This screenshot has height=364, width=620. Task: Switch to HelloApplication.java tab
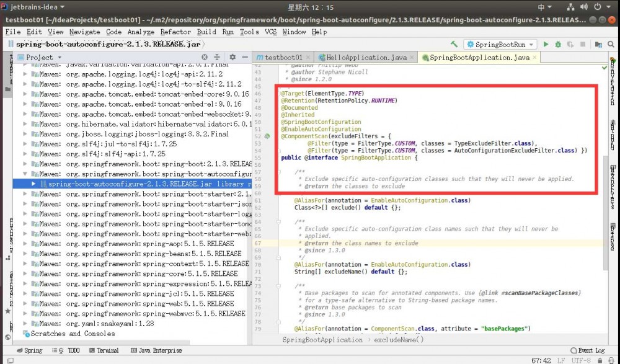[366, 57]
